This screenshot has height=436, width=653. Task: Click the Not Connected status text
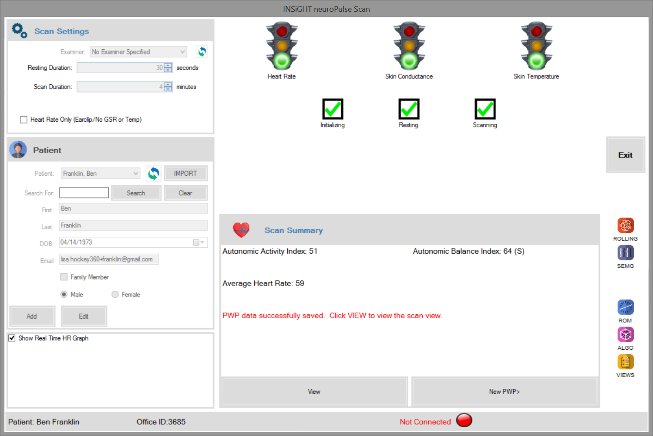[425, 422]
